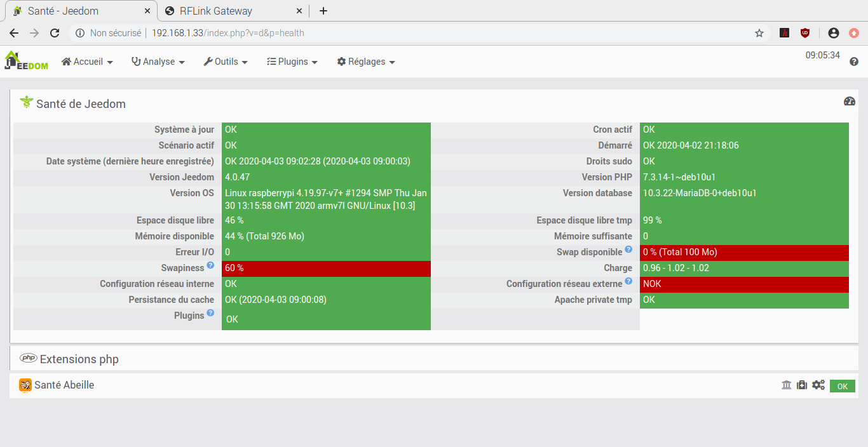This screenshot has height=447, width=868.
Task: Close the Santé - Jeedom tab
Action: pos(147,11)
